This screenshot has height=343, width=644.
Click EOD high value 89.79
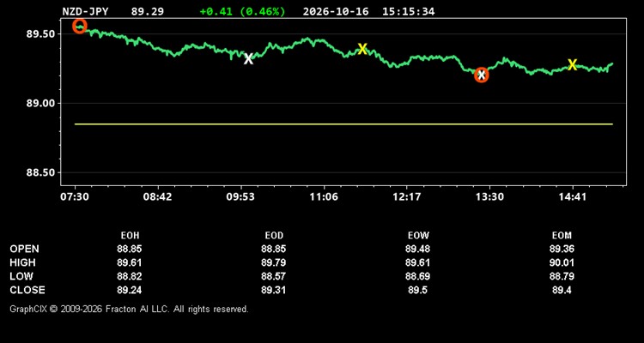pyautogui.click(x=274, y=262)
